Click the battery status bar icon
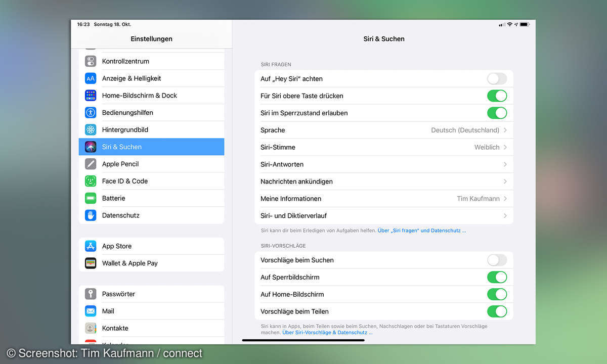Viewport: 607px width, 364px height. 525,24
